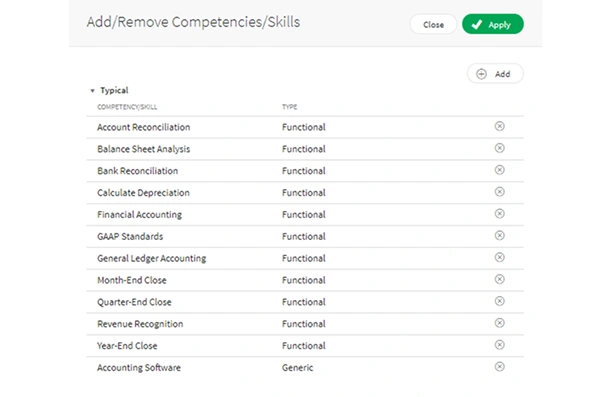Apply the competency changes
612x397 pixels.
(x=493, y=24)
